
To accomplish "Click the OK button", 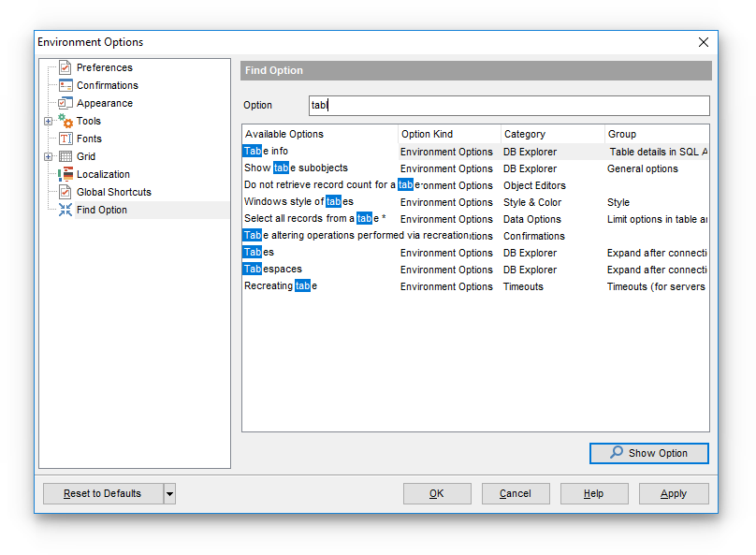I will 437,493.
